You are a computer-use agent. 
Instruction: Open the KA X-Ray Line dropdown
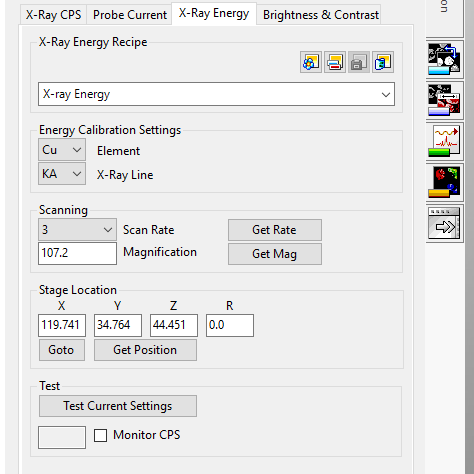pyautogui.click(x=62, y=174)
